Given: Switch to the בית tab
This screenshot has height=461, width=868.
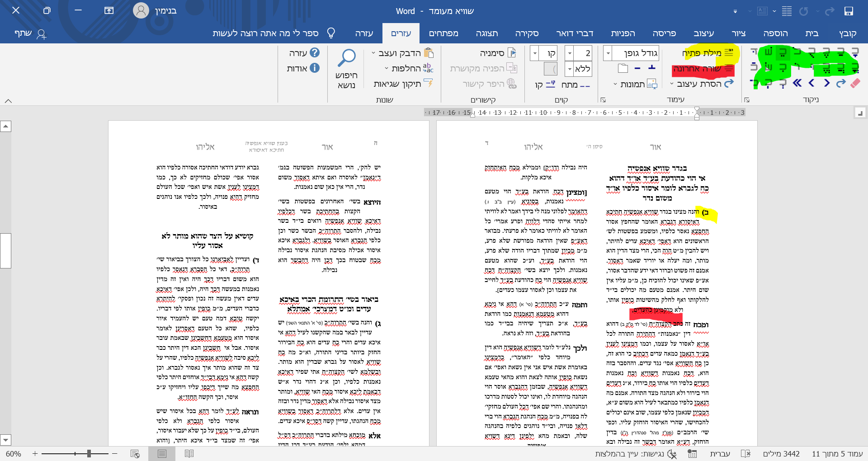Looking at the screenshot, I should point(812,33).
